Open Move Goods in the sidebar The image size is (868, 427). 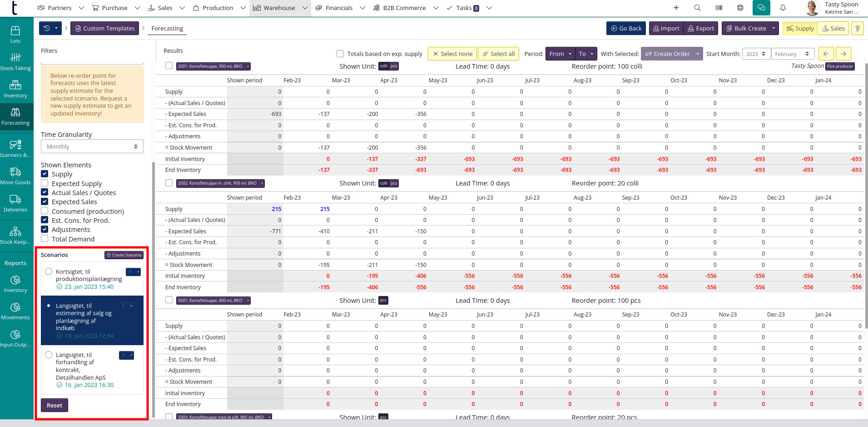coord(15,176)
